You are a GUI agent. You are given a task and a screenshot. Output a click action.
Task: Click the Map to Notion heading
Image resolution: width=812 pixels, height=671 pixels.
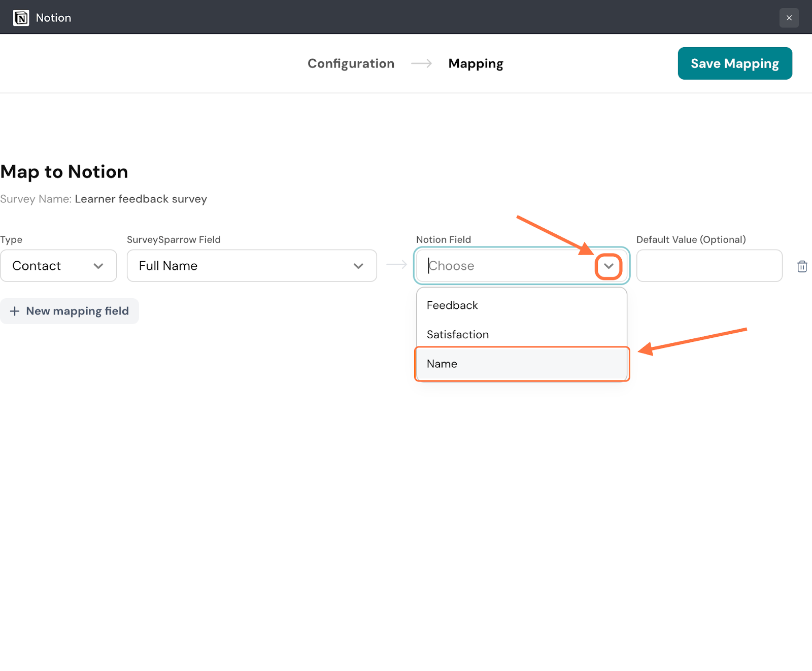point(64,172)
